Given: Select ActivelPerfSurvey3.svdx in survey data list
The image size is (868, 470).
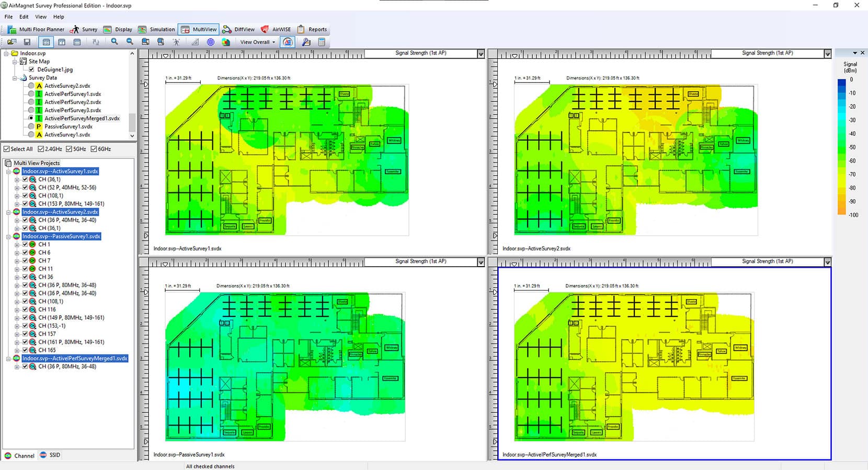Looking at the screenshot, I should tap(73, 110).
